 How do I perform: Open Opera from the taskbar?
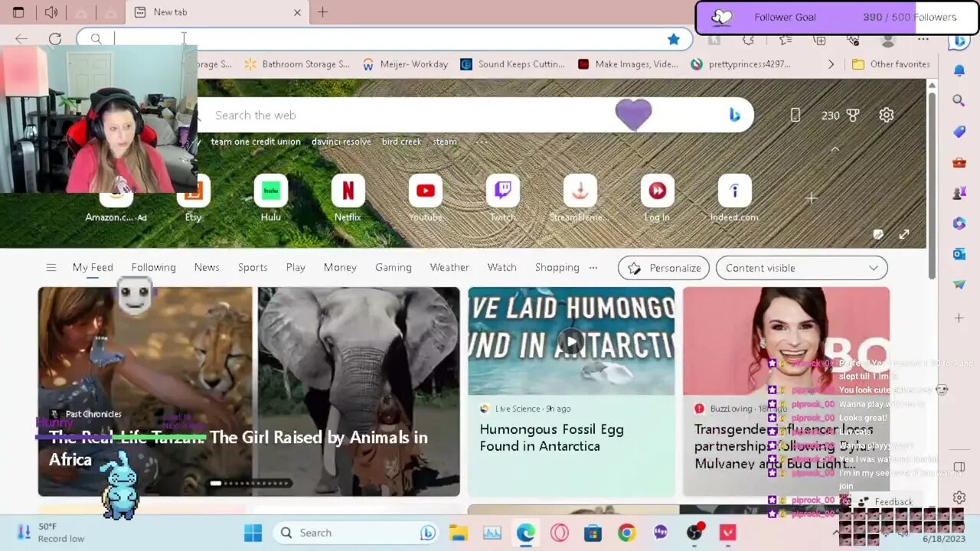[x=560, y=533]
